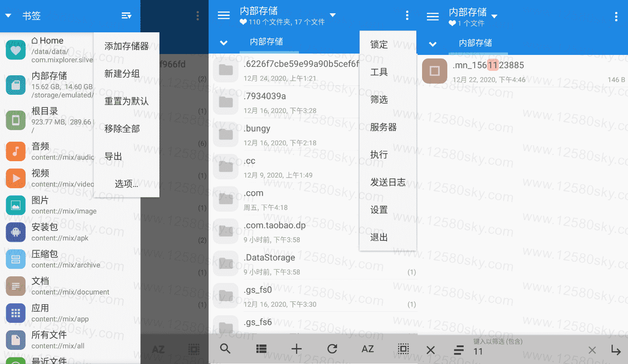The width and height of the screenshot is (628, 364).
Task: Choose 设置 in the overflow menu
Action: coord(379,210)
